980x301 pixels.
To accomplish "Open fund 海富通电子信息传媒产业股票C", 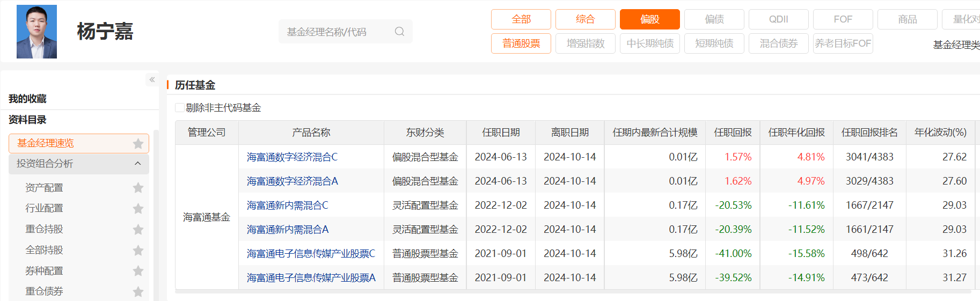I will tap(311, 254).
